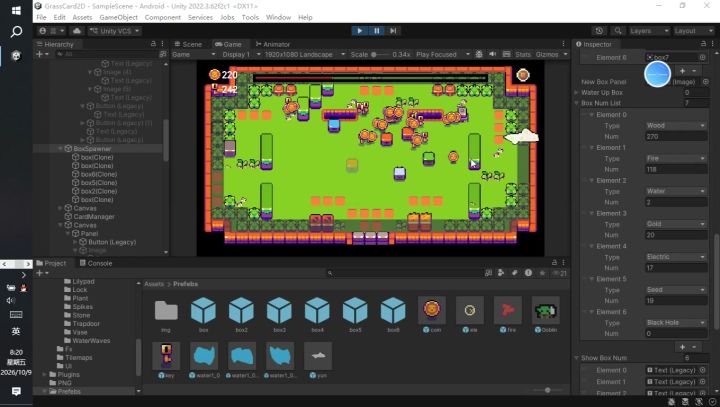Click the Game view bug/VSync icon
The width and height of the screenshot is (720, 407).
pos(479,54)
